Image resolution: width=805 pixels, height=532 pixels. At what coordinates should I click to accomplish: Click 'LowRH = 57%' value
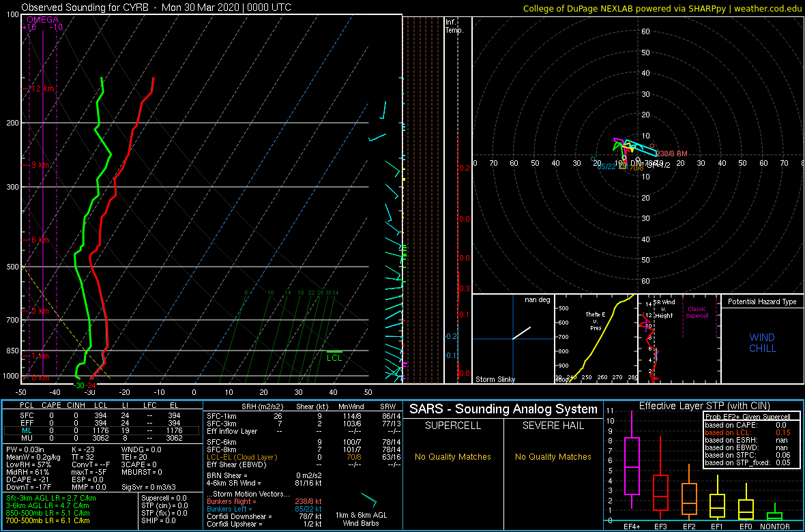point(27,464)
